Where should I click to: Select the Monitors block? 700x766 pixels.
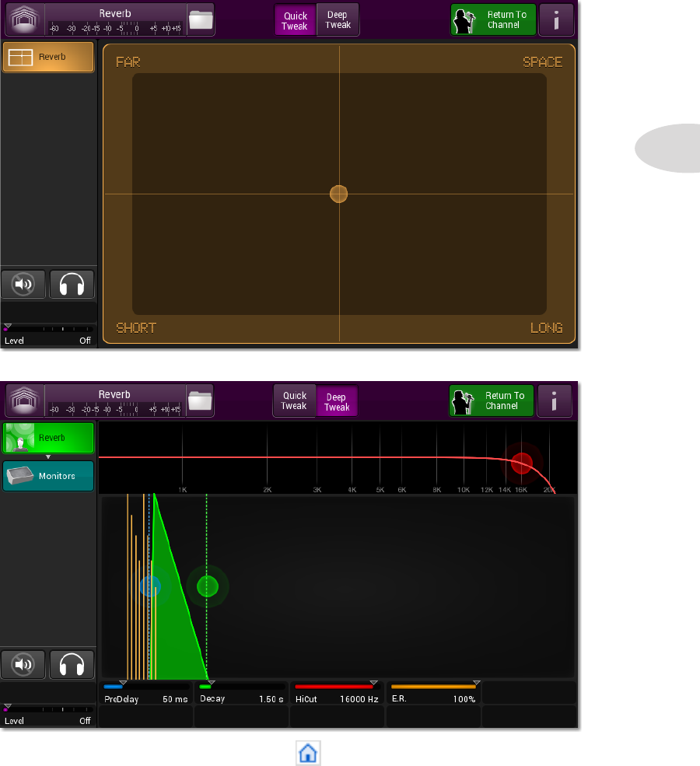click(48, 476)
